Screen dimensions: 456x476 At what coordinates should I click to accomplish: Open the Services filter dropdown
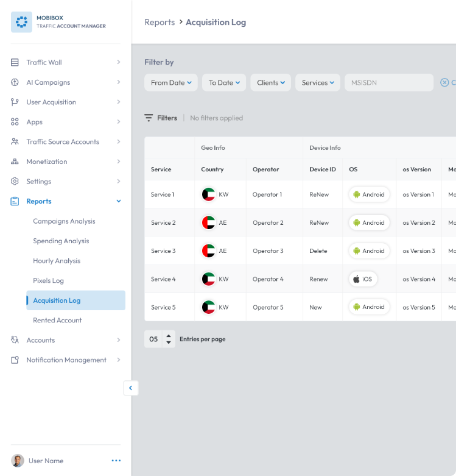(318, 82)
